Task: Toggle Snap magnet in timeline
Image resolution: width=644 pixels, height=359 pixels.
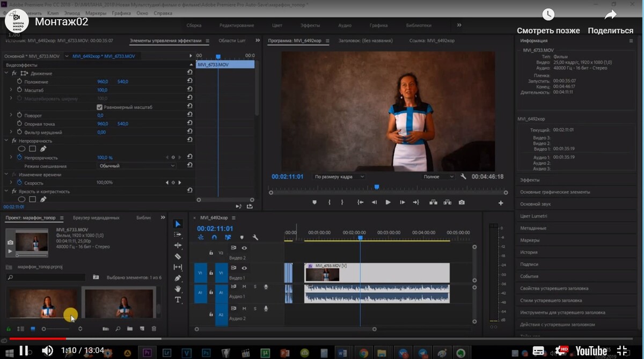Action: (214, 237)
